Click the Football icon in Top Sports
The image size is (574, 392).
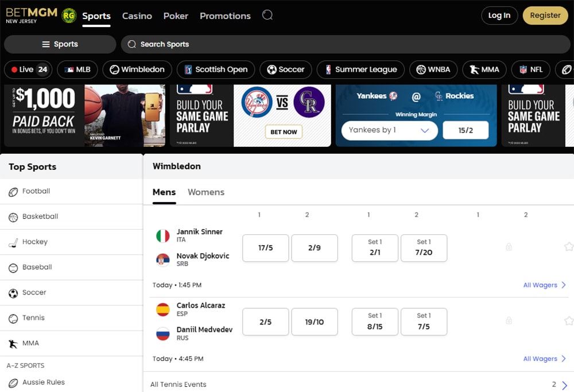[x=13, y=192]
